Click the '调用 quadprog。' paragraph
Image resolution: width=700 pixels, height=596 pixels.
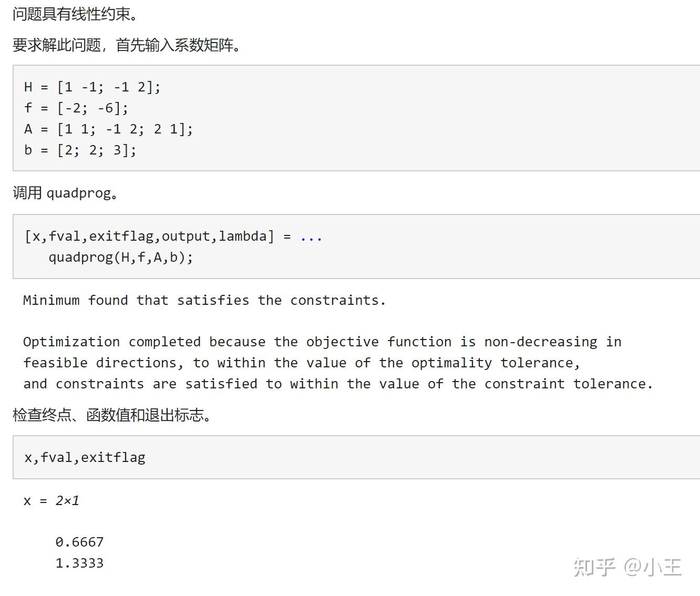(66, 193)
